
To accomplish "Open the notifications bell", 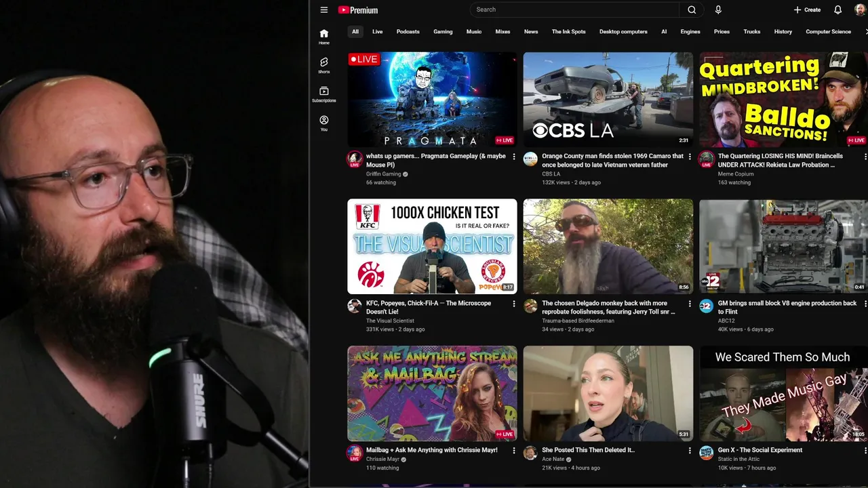I will (838, 9).
